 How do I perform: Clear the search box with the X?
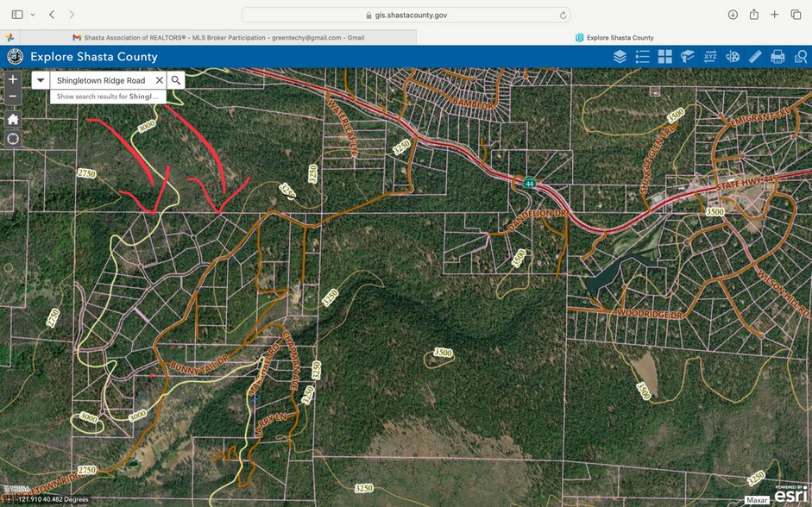(x=159, y=79)
